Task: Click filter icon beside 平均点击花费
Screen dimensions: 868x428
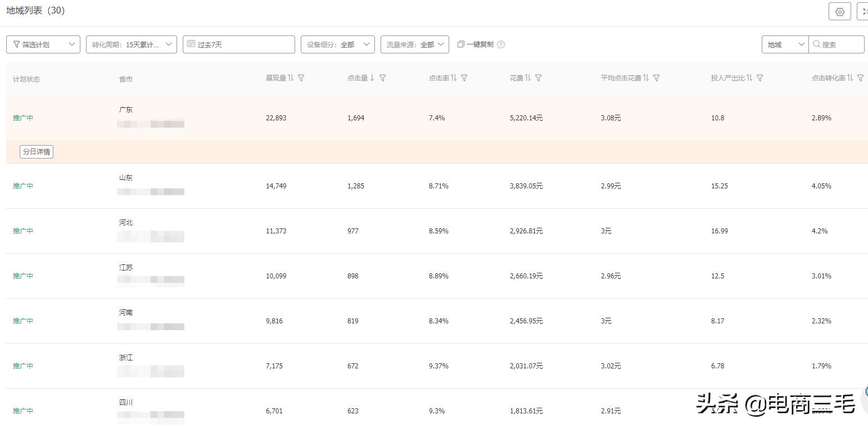Action: [657, 78]
